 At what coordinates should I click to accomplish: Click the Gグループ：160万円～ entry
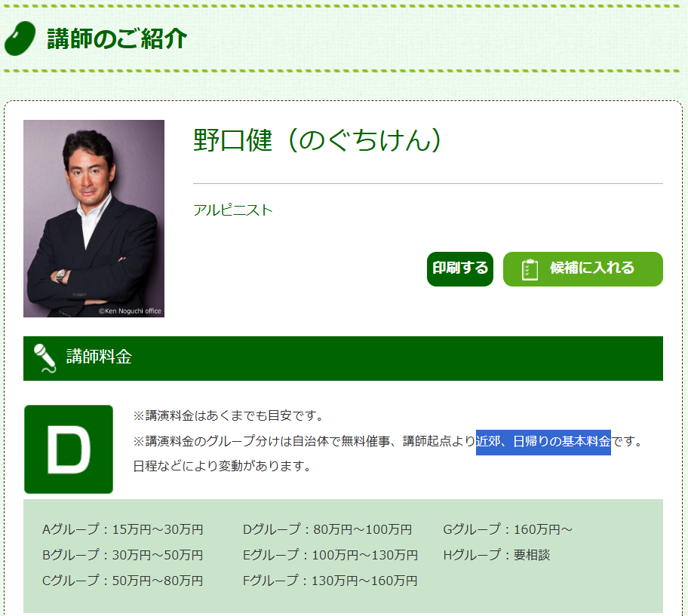[x=508, y=529]
